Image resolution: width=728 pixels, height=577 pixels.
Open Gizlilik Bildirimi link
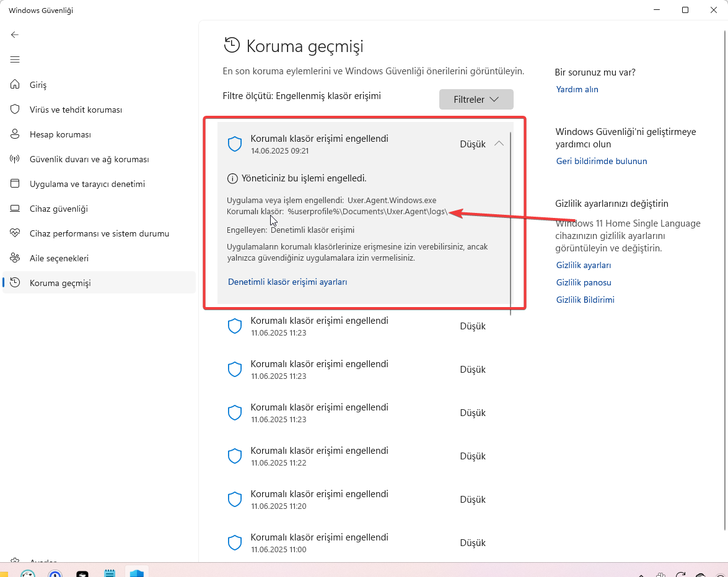tap(585, 300)
